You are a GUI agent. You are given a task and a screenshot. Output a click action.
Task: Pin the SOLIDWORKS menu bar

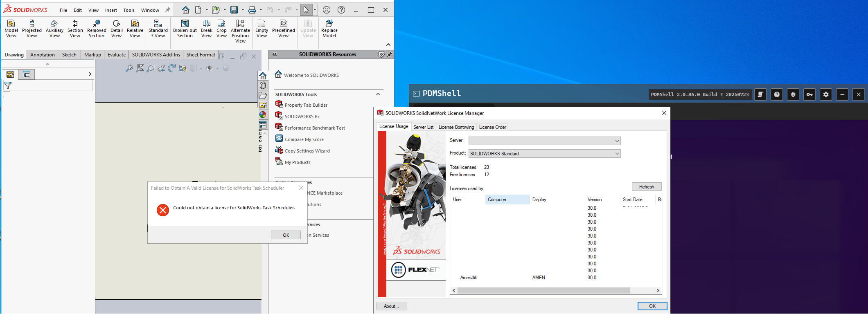coord(168,10)
